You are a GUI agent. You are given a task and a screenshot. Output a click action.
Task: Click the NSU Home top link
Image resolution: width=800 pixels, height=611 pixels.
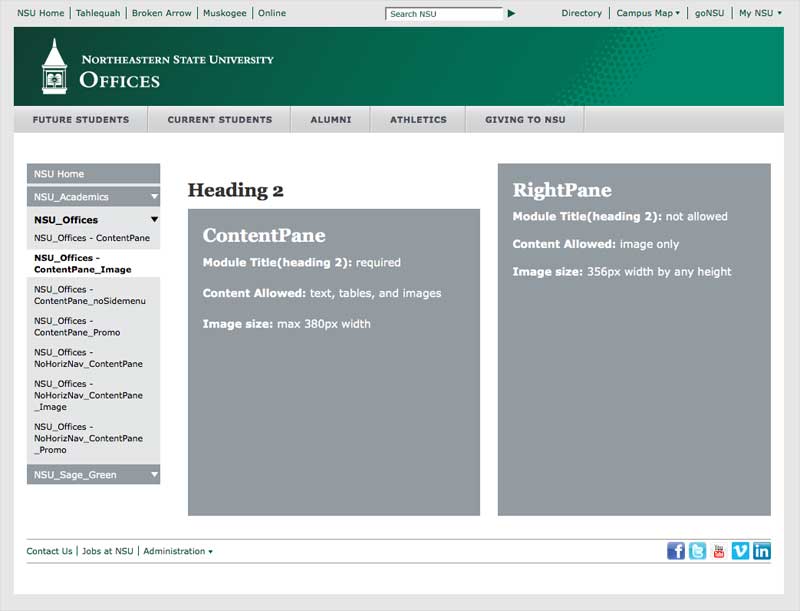click(x=41, y=13)
